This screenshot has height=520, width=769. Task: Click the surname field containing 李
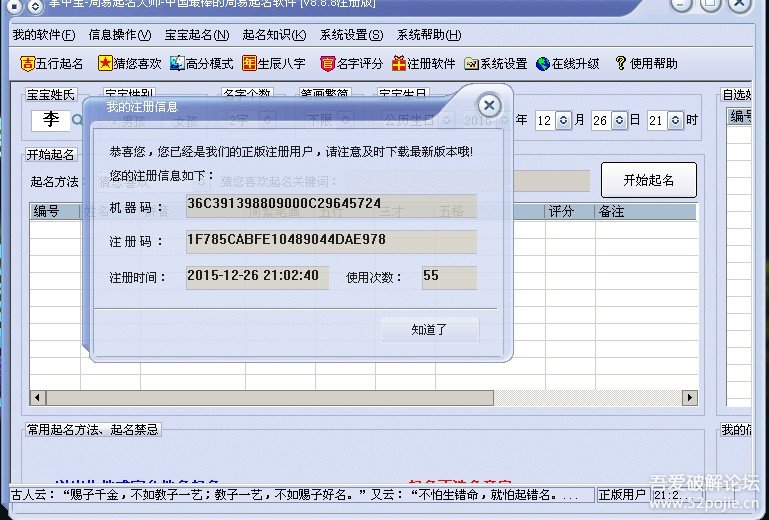(51, 121)
